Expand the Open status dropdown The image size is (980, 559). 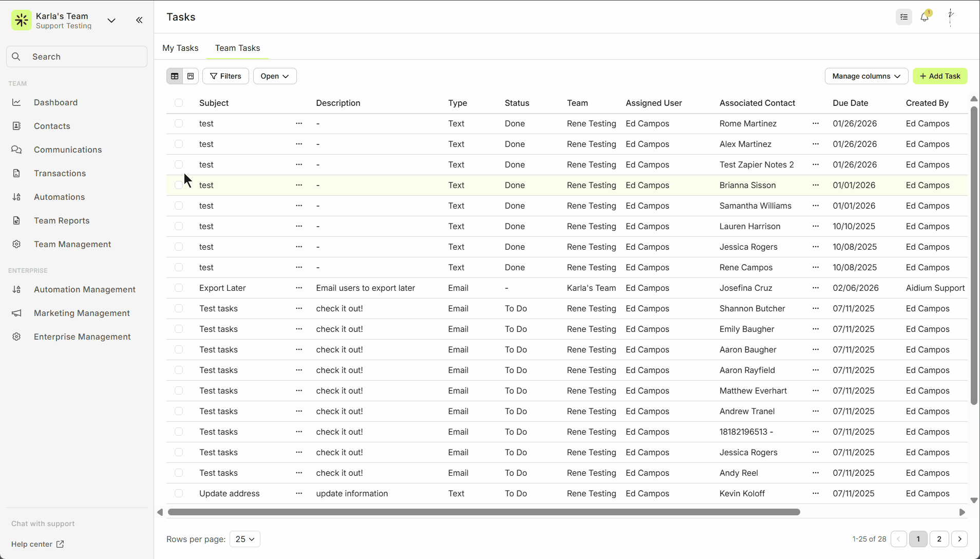point(274,76)
